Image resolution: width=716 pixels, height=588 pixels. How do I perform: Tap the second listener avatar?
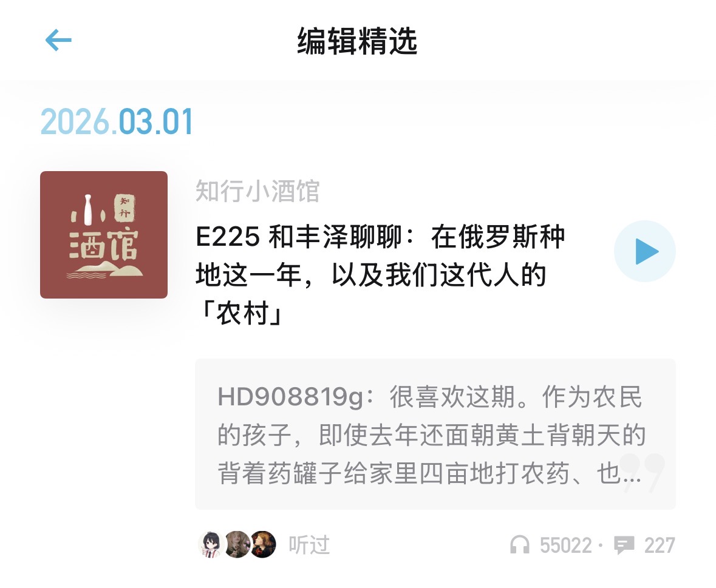(x=237, y=544)
